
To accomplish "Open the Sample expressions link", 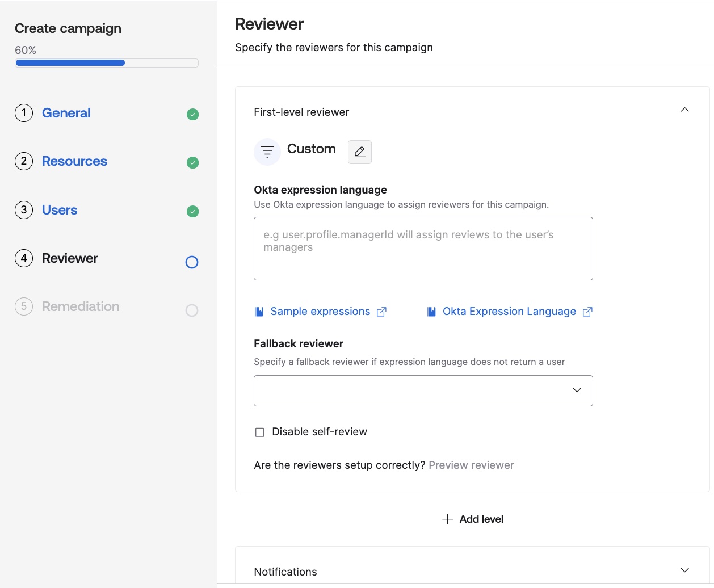I will point(320,312).
